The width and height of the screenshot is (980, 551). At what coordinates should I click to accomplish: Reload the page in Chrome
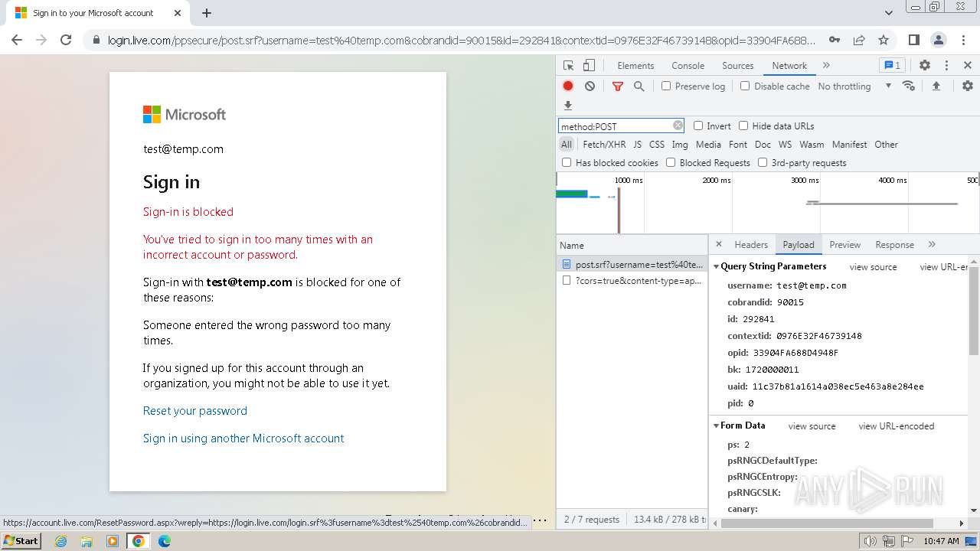coord(66,40)
